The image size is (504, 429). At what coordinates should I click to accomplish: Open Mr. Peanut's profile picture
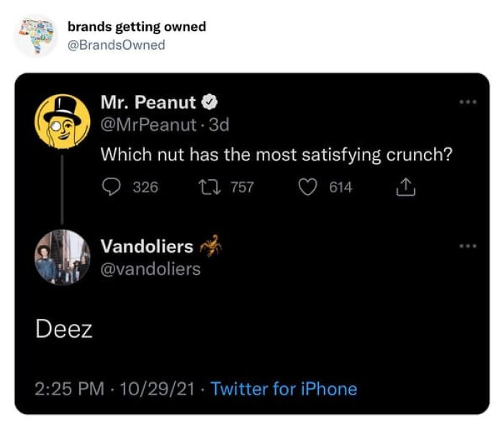(x=62, y=120)
